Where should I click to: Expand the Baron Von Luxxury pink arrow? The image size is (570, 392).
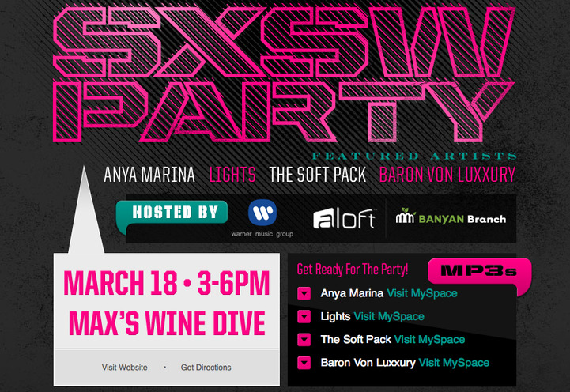(304, 363)
